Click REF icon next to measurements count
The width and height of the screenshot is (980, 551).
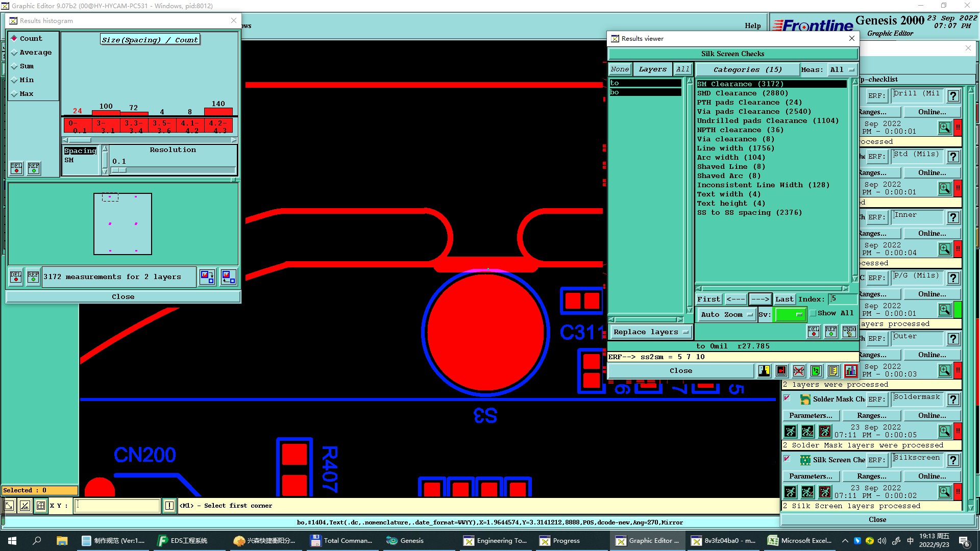tap(33, 277)
